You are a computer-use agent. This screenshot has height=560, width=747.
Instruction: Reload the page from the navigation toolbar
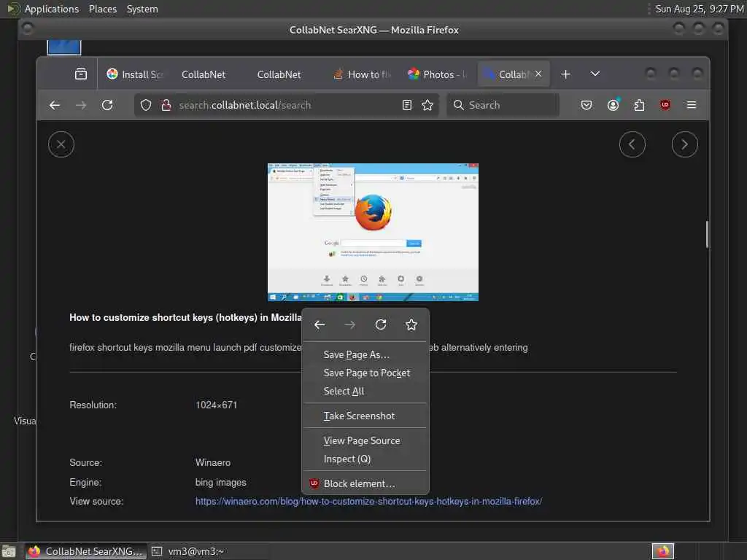(107, 105)
